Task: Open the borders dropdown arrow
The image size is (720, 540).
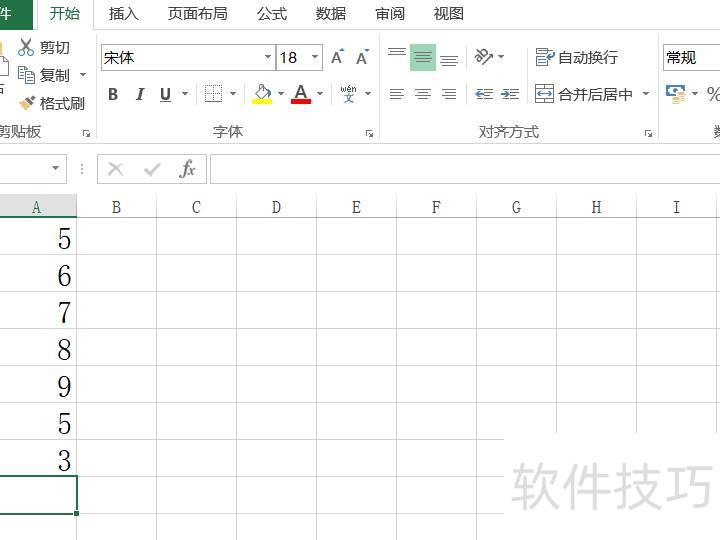Action: [x=233, y=94]
